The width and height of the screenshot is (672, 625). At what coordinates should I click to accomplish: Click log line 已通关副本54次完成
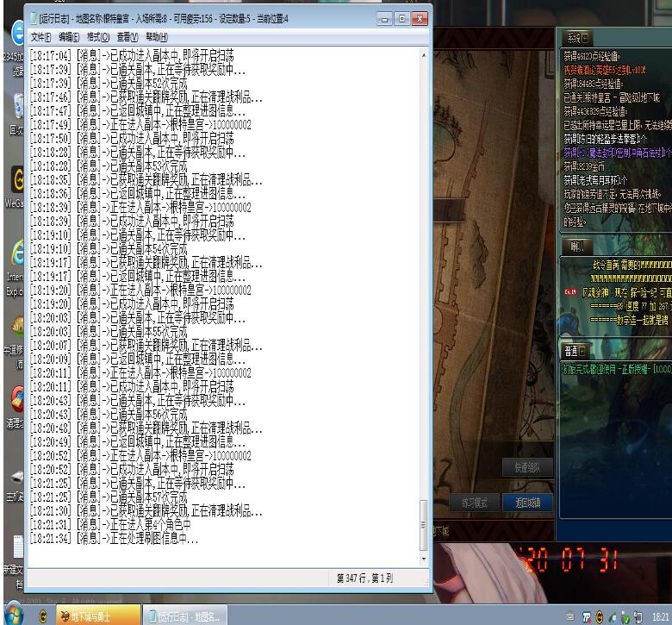[109, 249]
